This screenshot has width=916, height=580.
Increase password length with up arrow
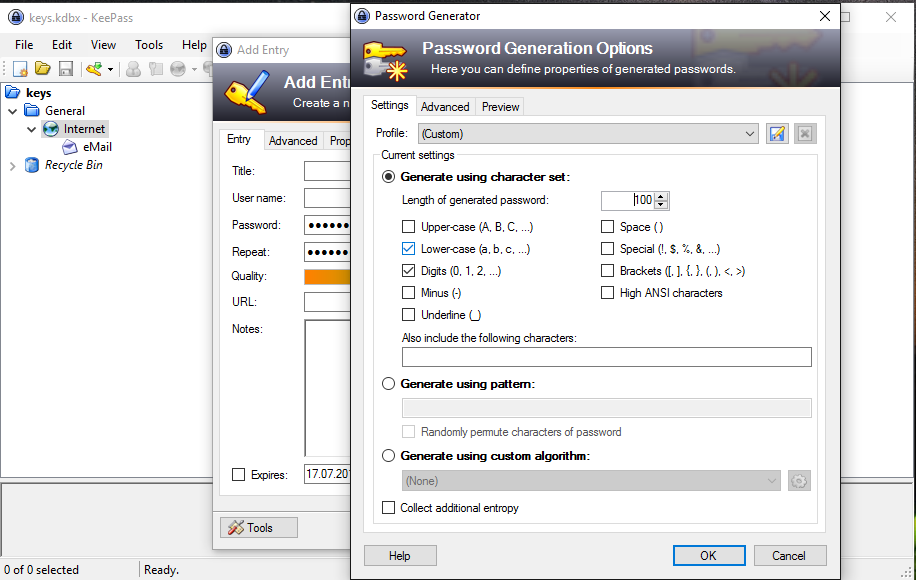[662, 196]
